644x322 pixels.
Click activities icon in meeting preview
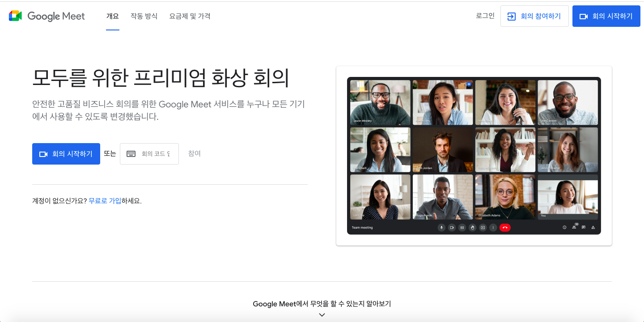tap(593, 228)
